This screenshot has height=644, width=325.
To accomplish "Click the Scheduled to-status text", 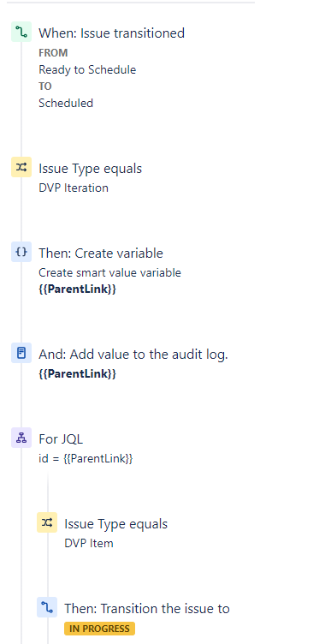I will coord(66,103).
